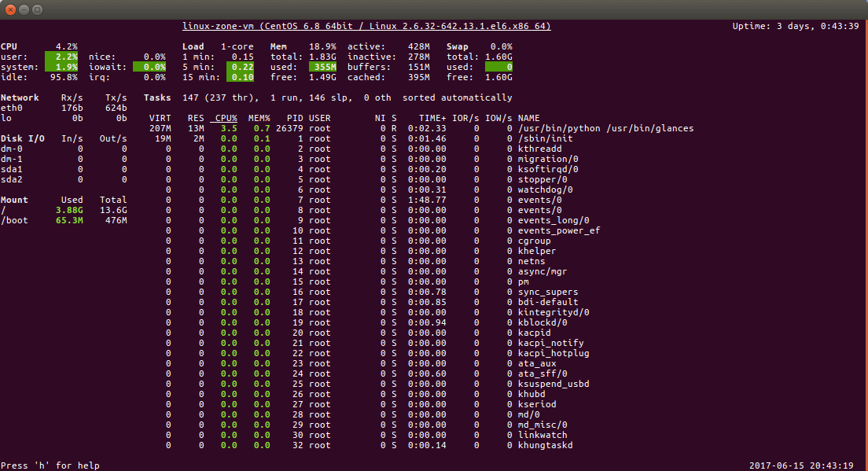Click the Disk I/O section header

[x=25, y=138]
